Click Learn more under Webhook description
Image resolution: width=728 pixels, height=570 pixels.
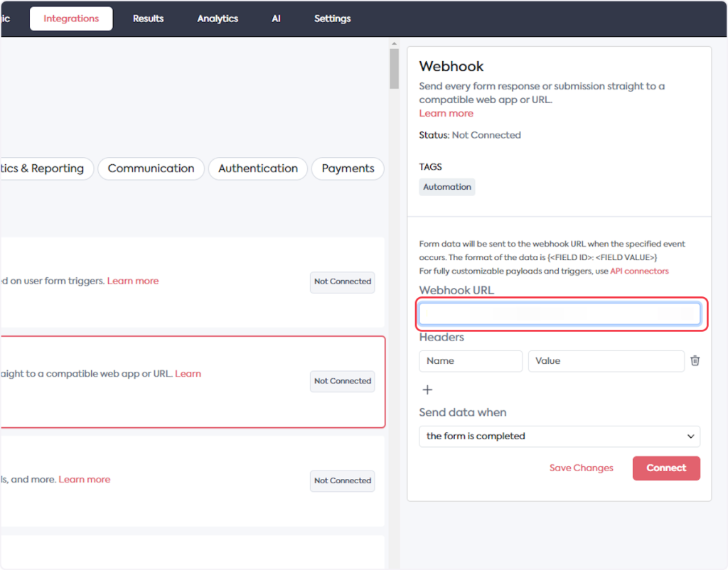click(446, 113)
